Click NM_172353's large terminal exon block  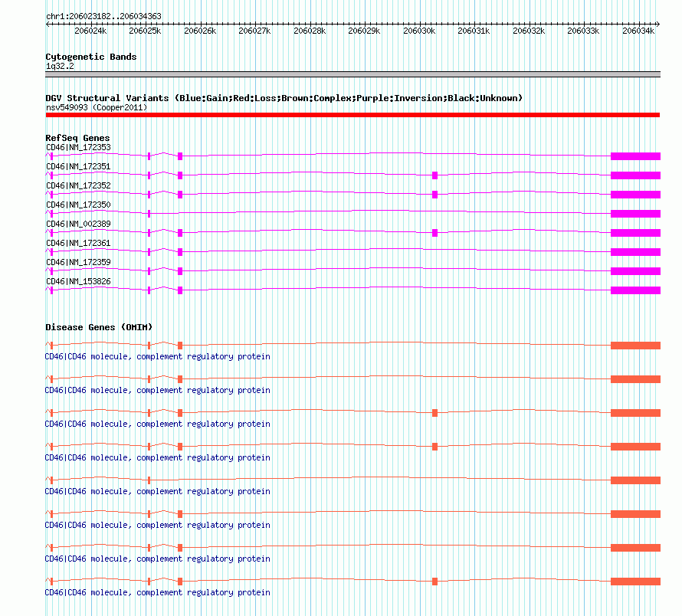[x=635, y=156]
